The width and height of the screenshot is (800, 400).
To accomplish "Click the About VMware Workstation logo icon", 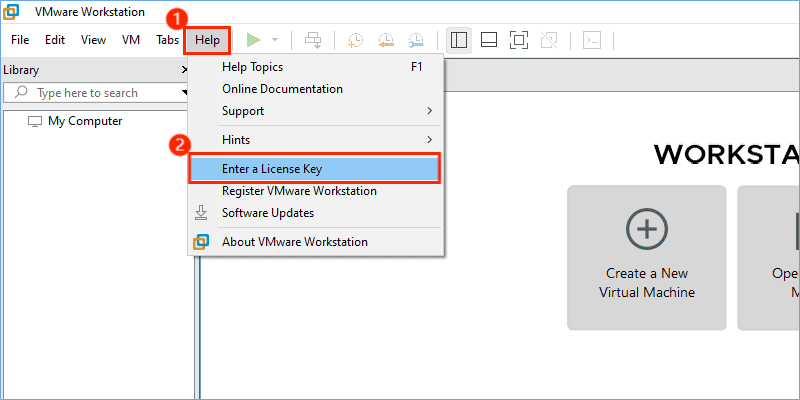I will point(201,242).
